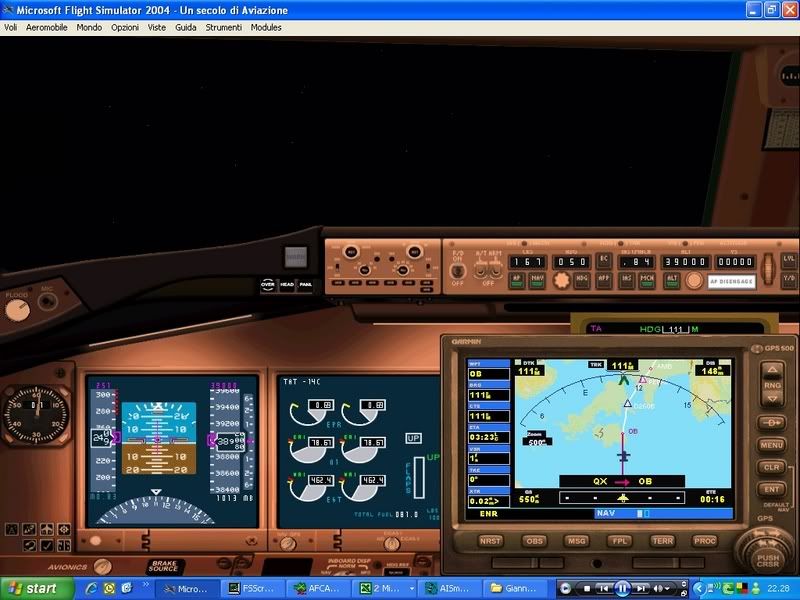Engage the NAV hold button

point(537,280)
